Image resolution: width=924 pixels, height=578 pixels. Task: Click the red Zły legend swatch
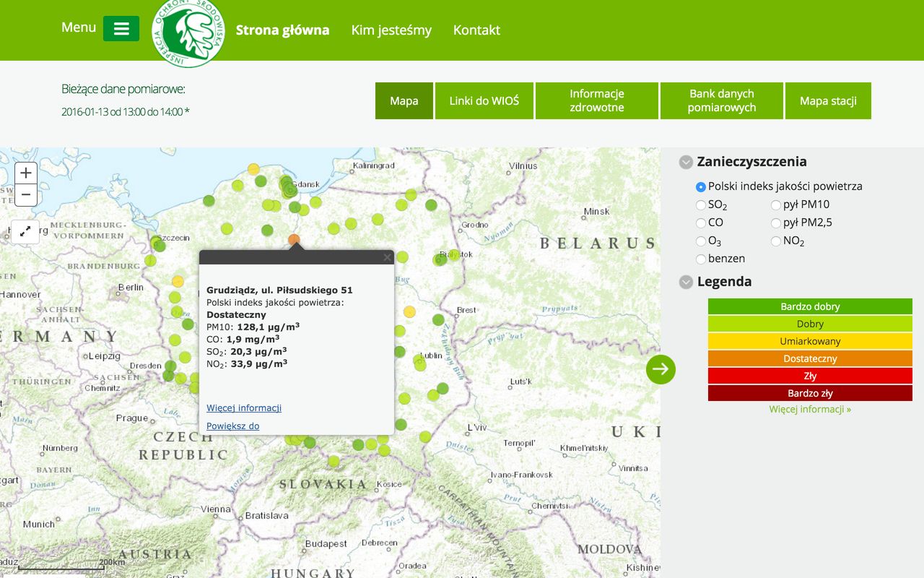810,376
